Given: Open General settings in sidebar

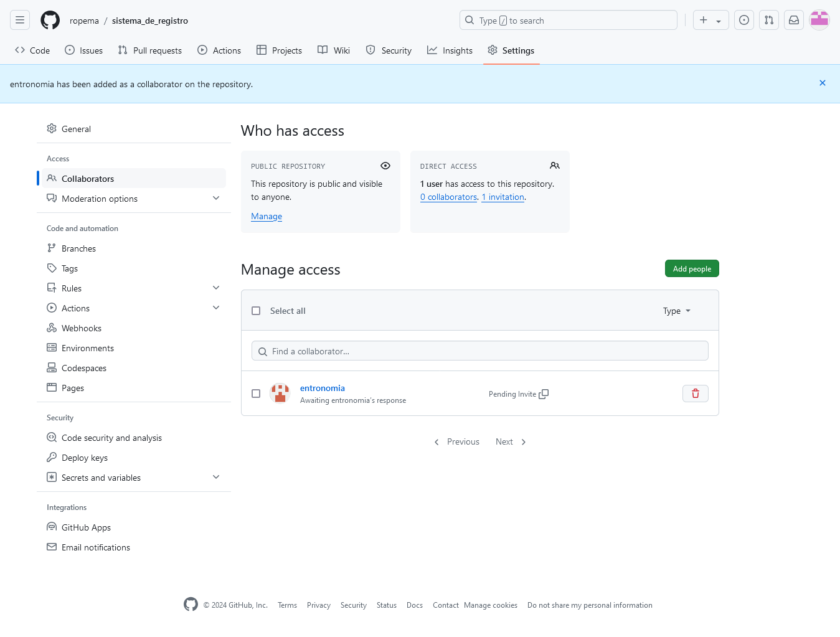Looking at the screenshot, I should click(134, 129).
